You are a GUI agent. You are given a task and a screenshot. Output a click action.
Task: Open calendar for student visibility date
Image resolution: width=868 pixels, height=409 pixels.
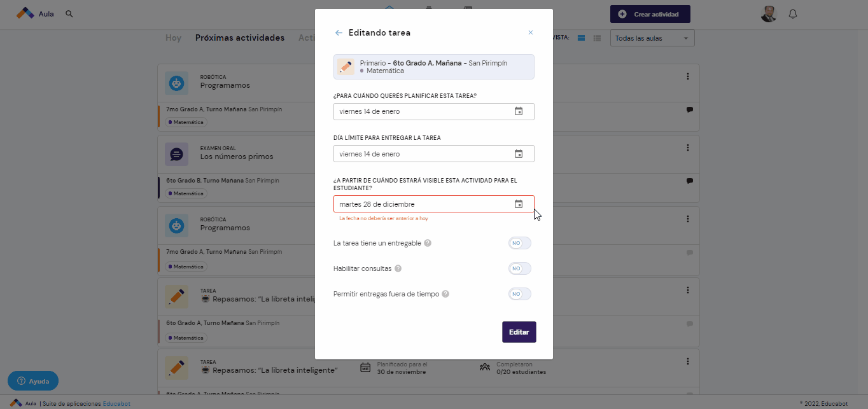[519, 204]
